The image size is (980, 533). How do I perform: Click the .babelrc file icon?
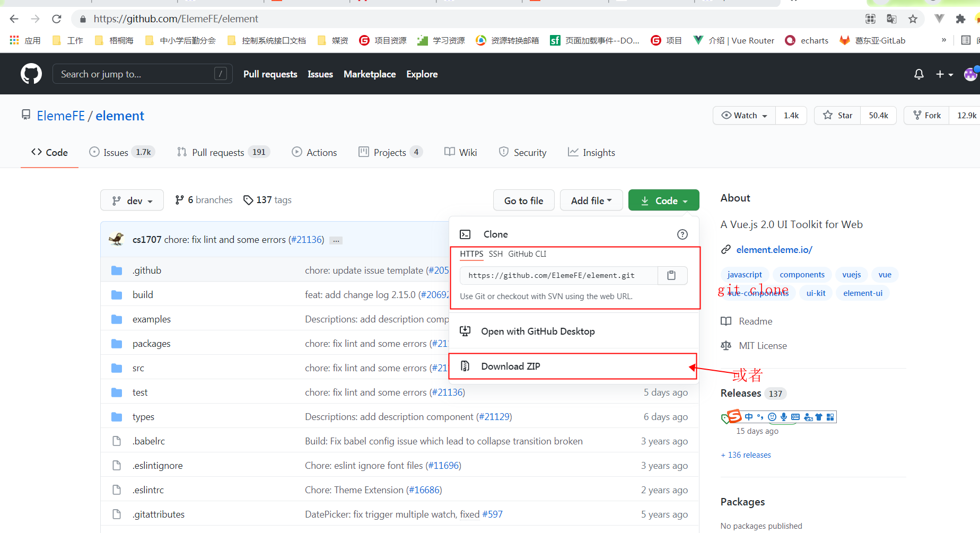[x=117, y=441]
